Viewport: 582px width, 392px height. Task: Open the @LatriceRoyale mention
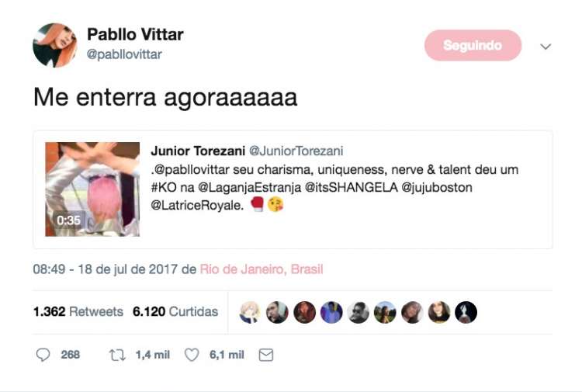(x=197, y=205)
